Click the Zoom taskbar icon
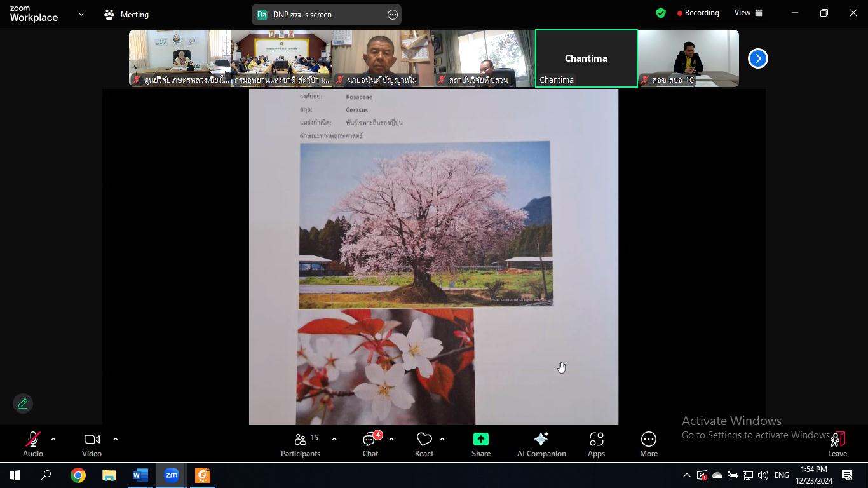The width and height of the screenshot is (868, 488). click(x=171, y=475)
